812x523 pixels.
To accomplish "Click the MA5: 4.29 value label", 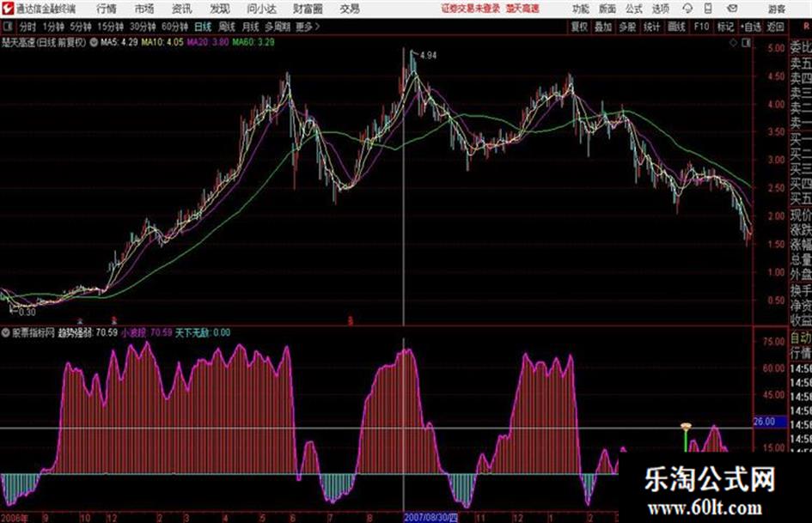I will (119, 42).
